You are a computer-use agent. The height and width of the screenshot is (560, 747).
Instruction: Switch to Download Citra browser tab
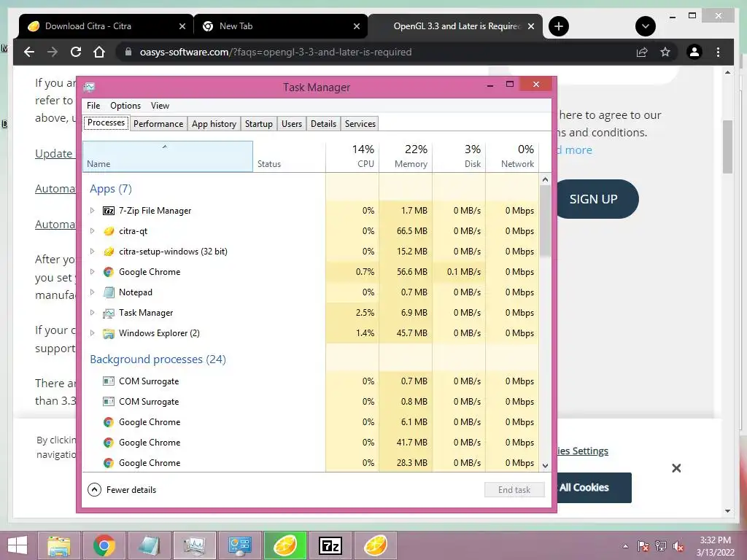[x=106, y=26]
